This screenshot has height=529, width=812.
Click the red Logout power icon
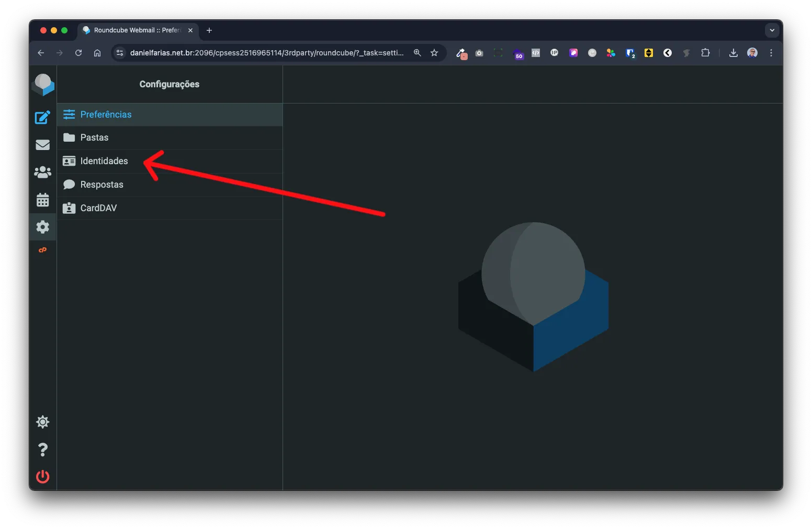coord(42,477)
